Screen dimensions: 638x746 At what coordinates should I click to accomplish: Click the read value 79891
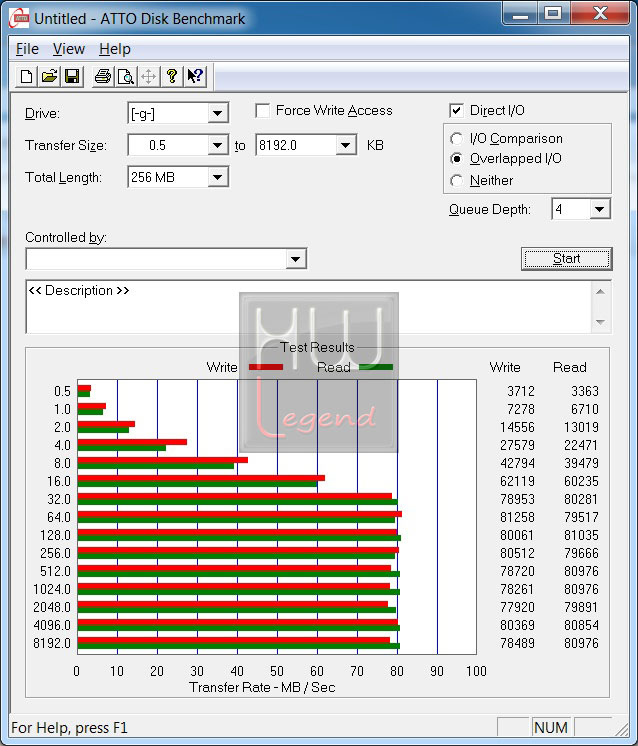[x=581, y=607]
